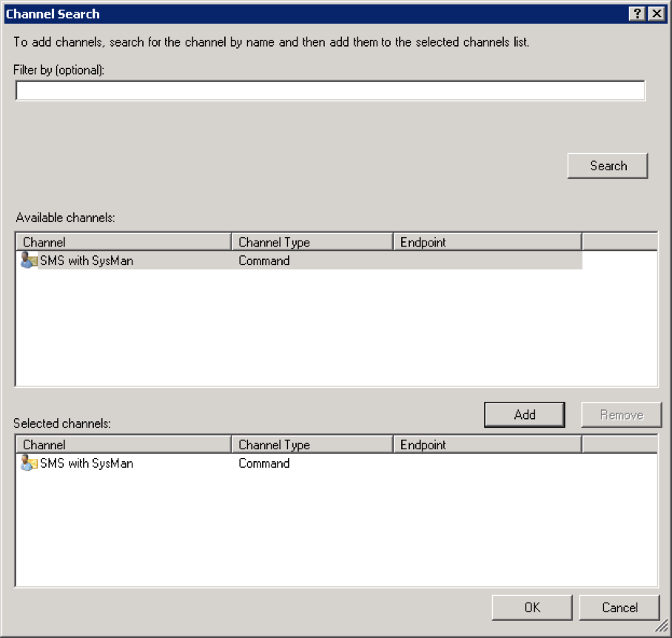Screen dimensions: 672x638
Task: Dismiss dialog with the Cancel button
Action: tap(619, 607)
